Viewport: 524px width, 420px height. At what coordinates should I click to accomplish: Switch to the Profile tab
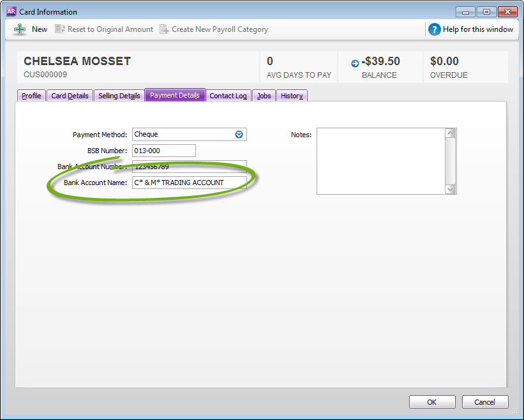(x=31, y=96)
